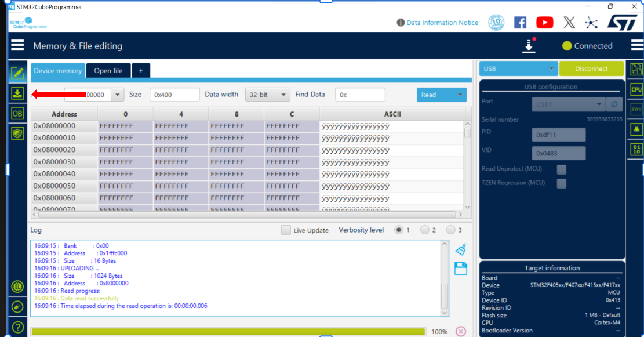Open the Erasing & Programming download icon
644x337 pixels.
[17, 93]
